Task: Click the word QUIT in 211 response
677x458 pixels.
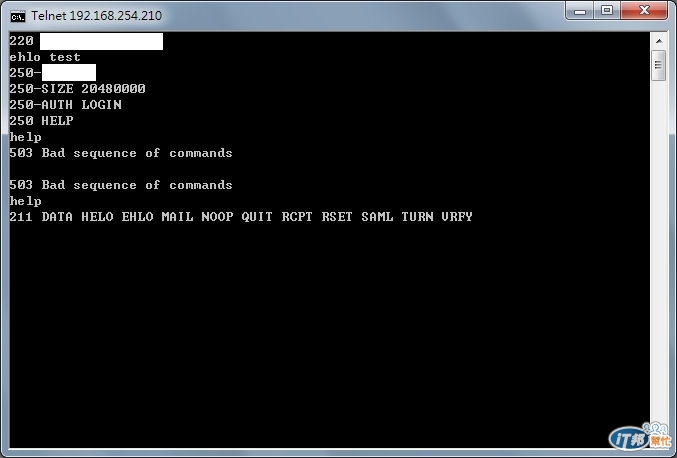Action: pyautogui.click(x=257, y=217)
